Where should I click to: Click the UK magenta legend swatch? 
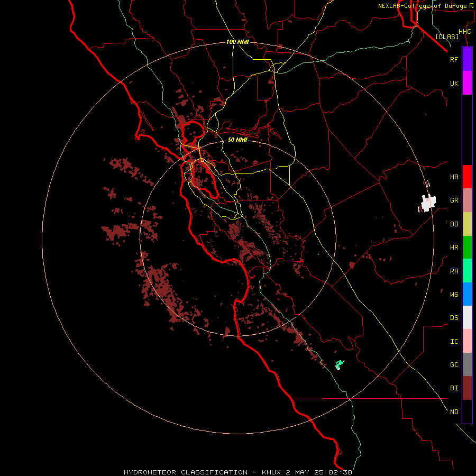[x=467, y=83]
